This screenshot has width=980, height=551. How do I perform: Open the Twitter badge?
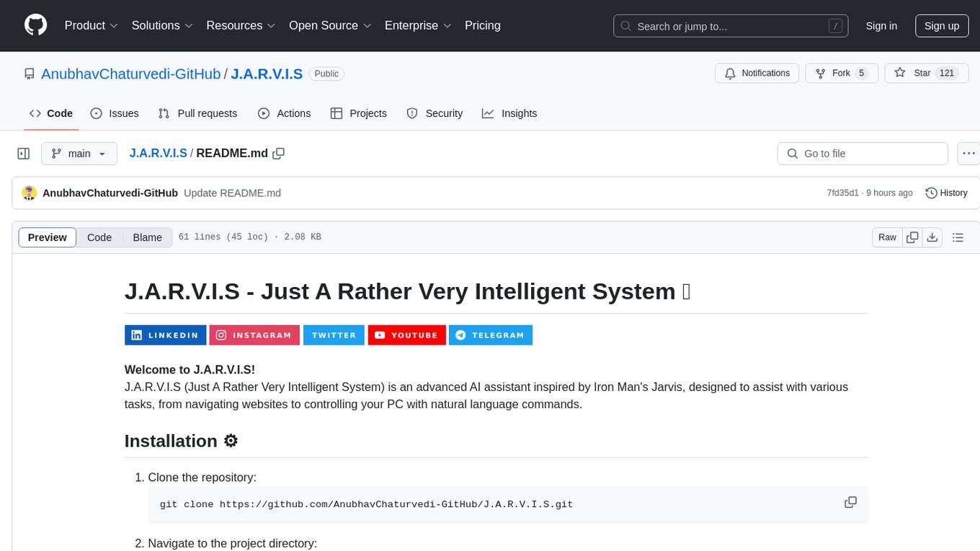click(x=334, y=335)
